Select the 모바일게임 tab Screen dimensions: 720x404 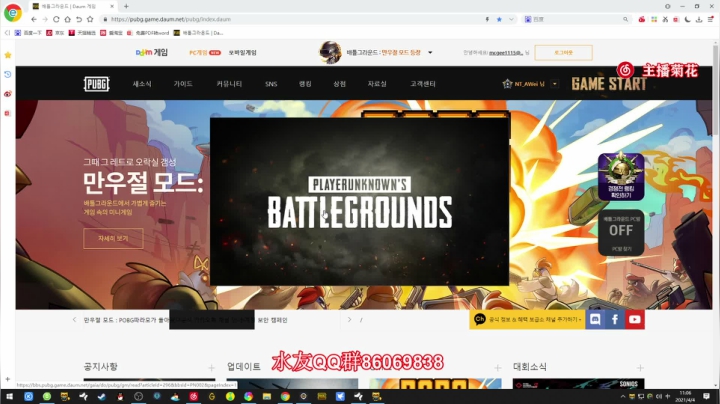(x=242, y=52)
